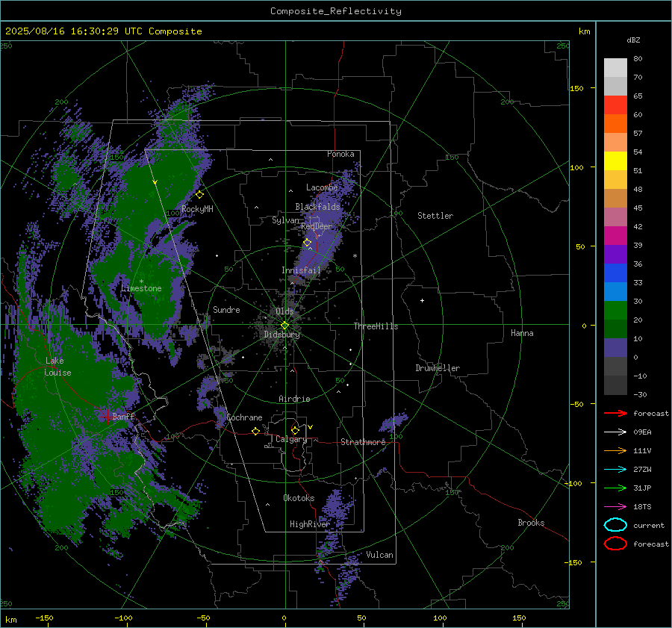Click the Olds town label
Image resolution: width=672 pixels, height=628 pixels.
click(x=284, y=311)
